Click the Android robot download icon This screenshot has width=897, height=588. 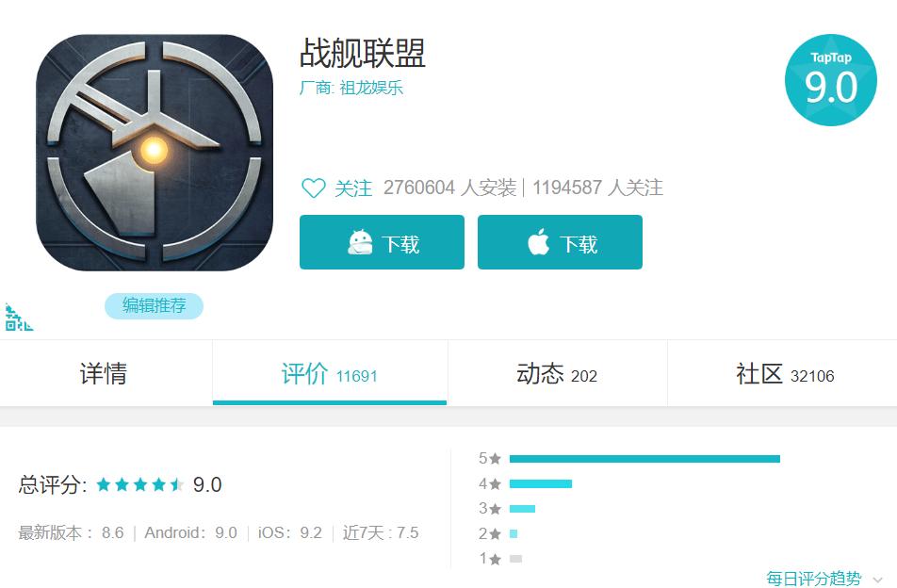360,242
